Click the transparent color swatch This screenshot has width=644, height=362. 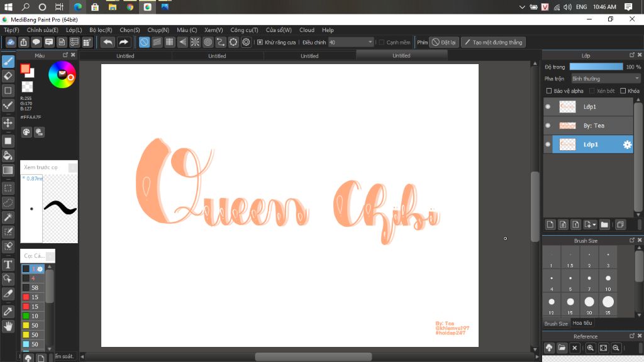[x=27, y=87]
